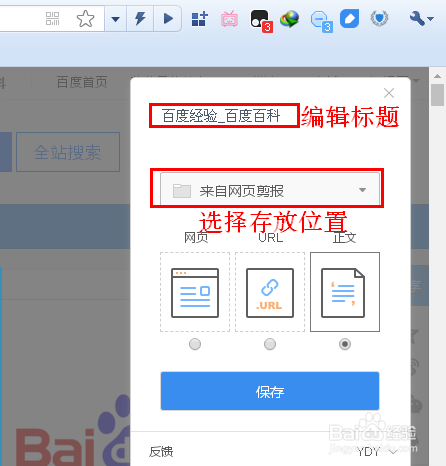Open the address bar dropdown arrow
Screen dimensions: 446x466
tap(115, 19)
